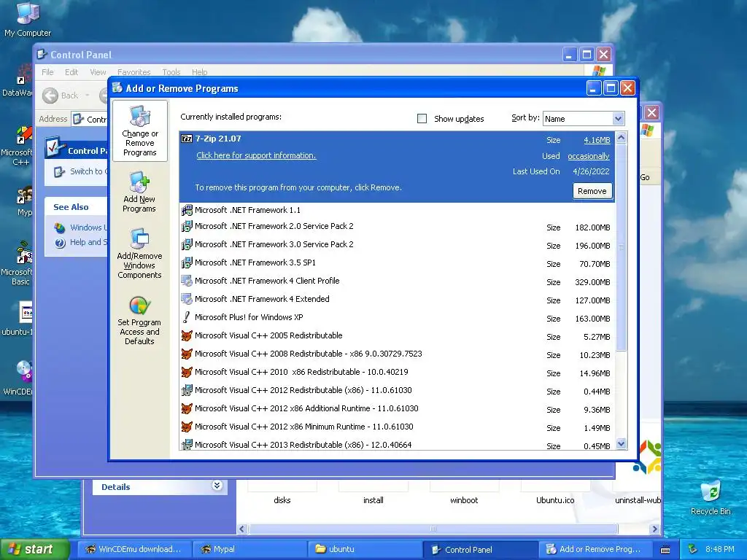Click the Help and Support icon under See Also
747x560 pixels.
pyautogui.click(x=60, y=243)
